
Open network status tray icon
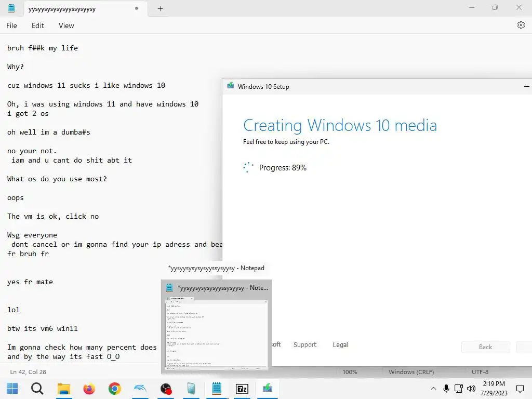459,389
